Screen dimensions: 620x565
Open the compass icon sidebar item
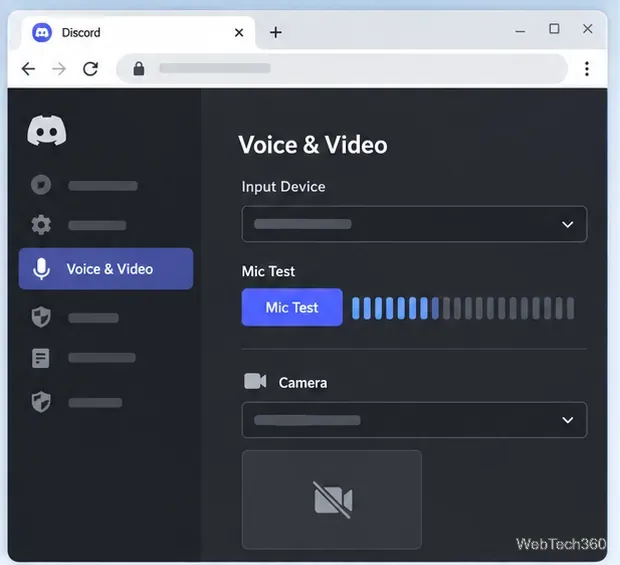click(41, 185)
